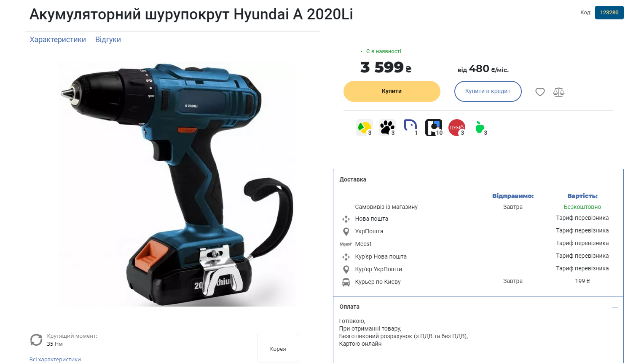
Task: Add product to comparison scales icon
Action: (558, 92)
